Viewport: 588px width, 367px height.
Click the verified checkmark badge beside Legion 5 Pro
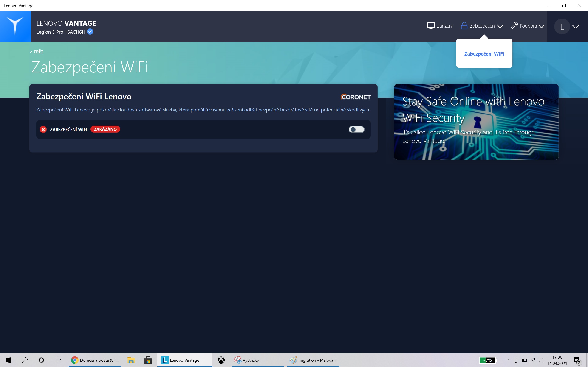(x=90, y=32)
